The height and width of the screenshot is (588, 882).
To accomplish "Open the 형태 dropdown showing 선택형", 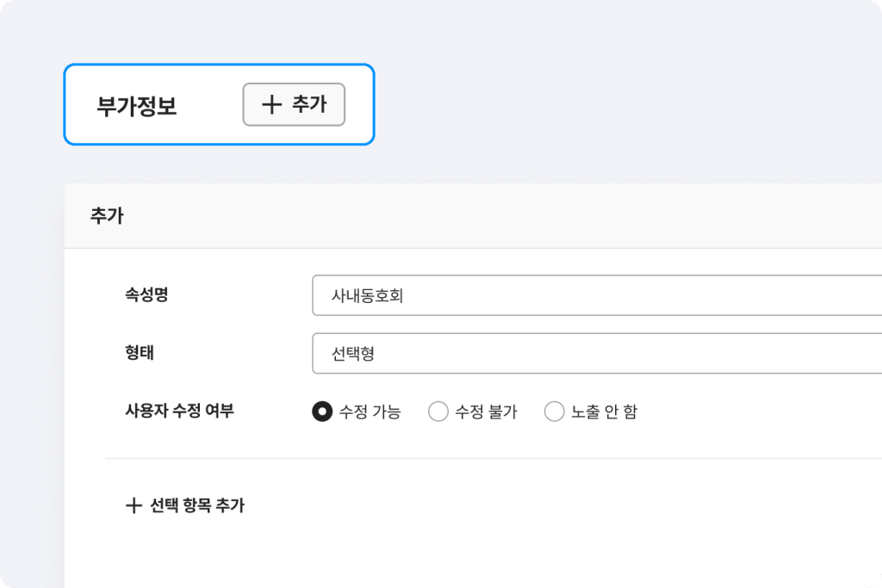I will coord(594,354).
